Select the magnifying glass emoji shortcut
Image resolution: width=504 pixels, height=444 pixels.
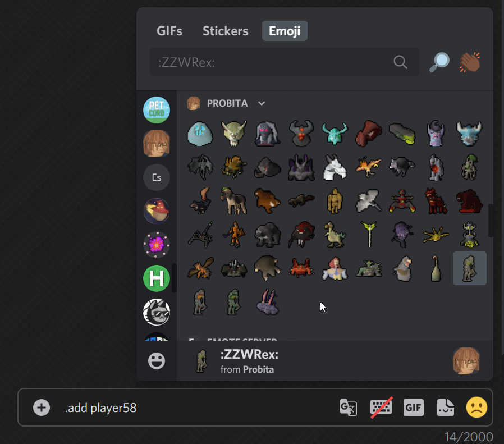click(x=439, y=62)
